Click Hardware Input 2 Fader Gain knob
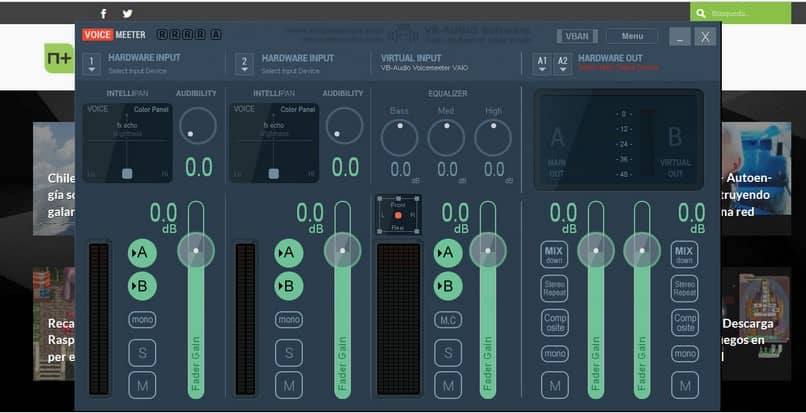 (342, 250)
